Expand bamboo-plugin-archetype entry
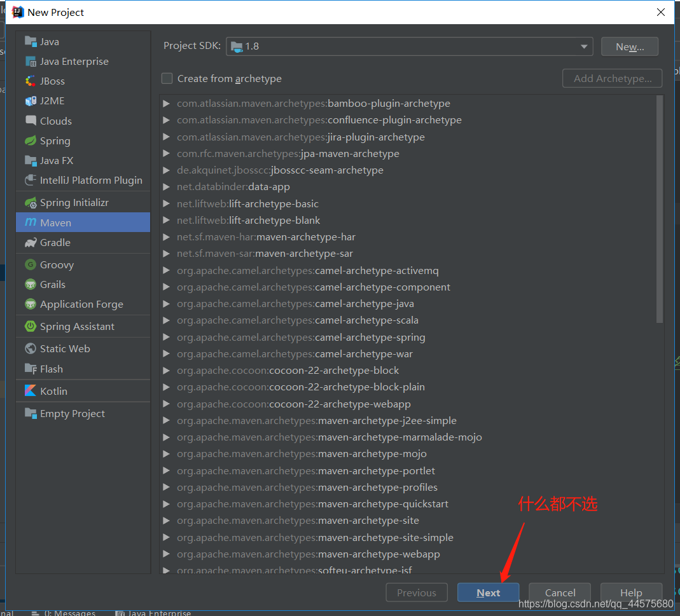The height and width of the screenshot is (616, 680). tap(166, 103)
